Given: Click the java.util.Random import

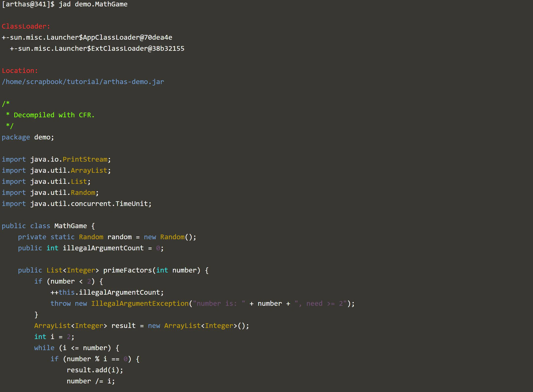Looking at the screenshot, I should click(x=83, y=193).
